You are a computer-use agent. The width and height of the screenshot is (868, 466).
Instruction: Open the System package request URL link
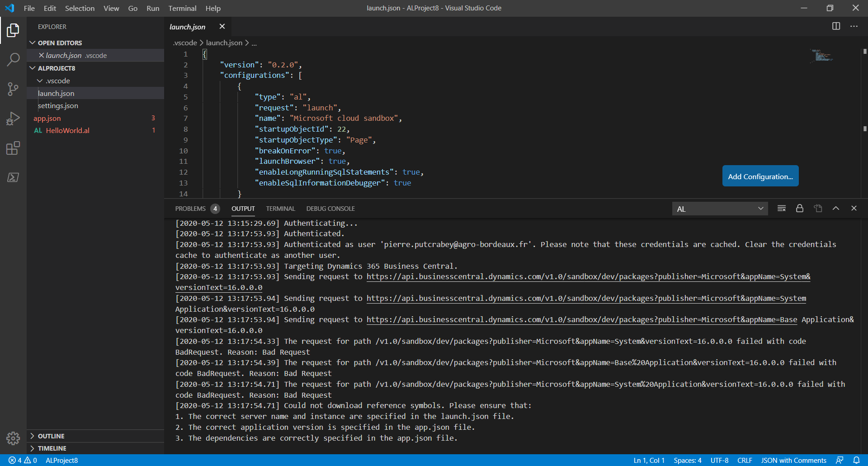588,276
